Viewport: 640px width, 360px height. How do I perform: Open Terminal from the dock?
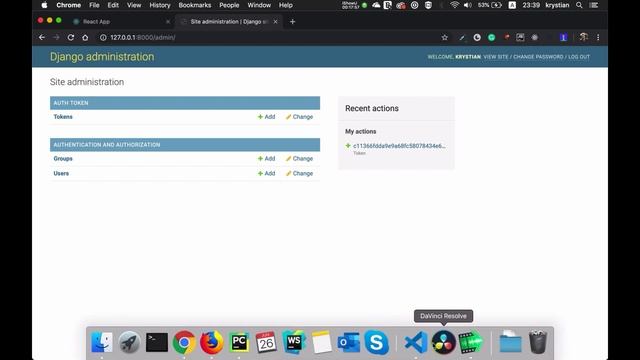157,342
